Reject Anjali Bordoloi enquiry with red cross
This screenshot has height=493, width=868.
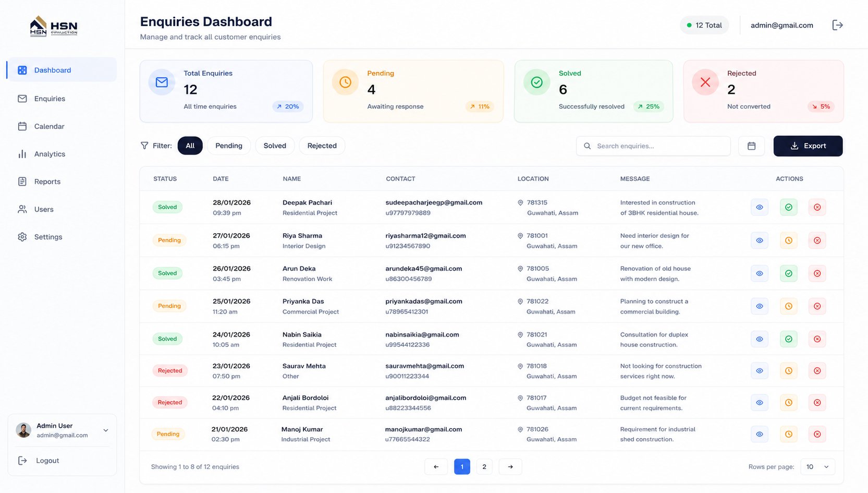click(817, 403)
